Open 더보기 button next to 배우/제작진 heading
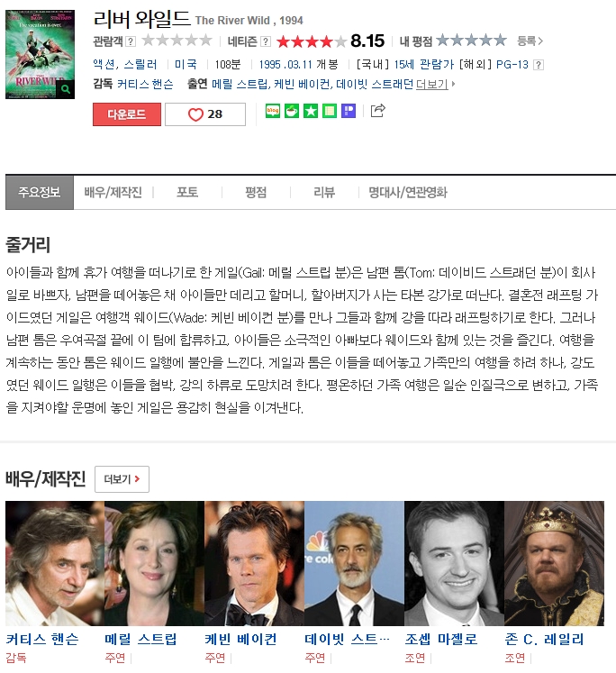616x673 pixels. (122, 479)
